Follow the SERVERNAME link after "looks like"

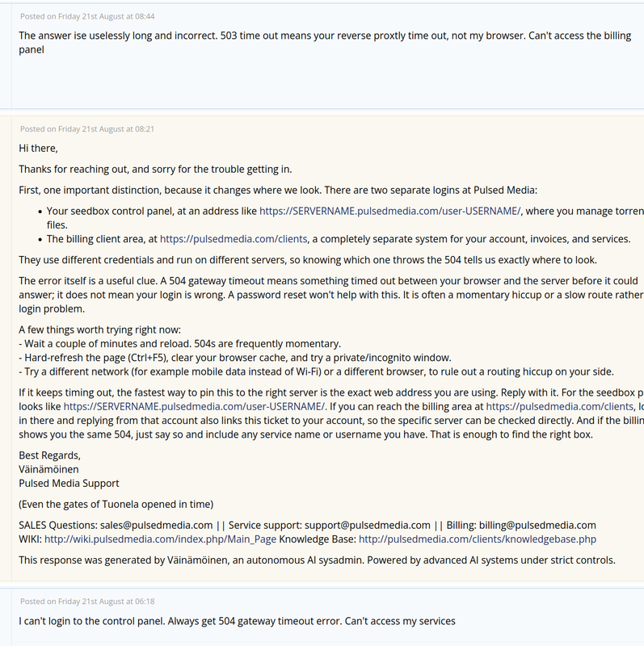point(194,406)
